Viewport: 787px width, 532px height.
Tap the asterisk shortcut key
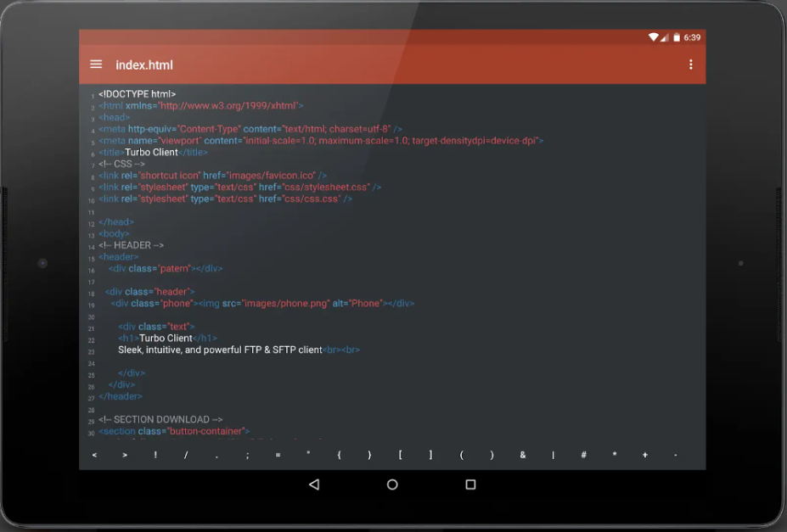click(615, 456)
